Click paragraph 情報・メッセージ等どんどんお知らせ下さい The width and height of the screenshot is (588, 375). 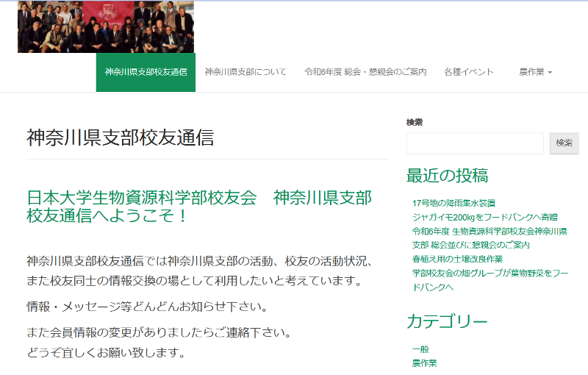coord(148,307)
